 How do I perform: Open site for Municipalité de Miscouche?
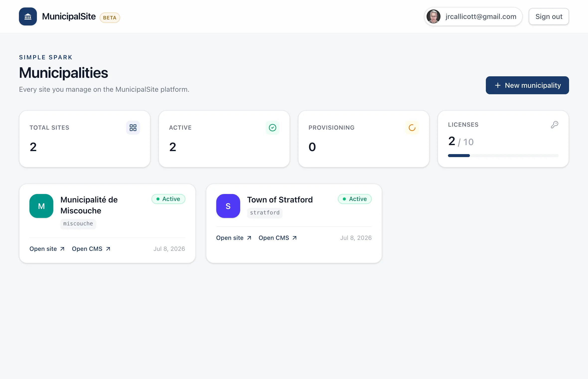[x=47, y=249]
